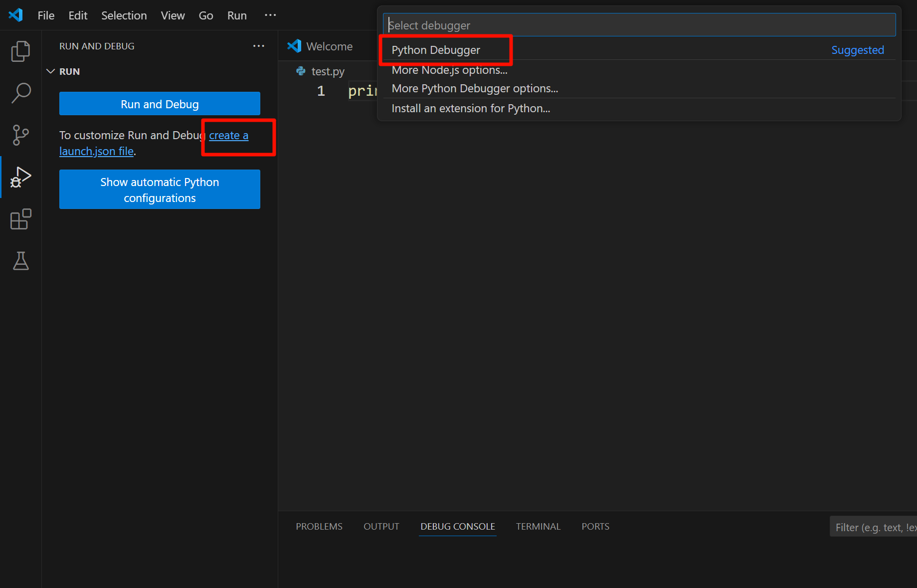Open the Explorer view in activity bar
This screenshot has height=588, width=917.
20,51
